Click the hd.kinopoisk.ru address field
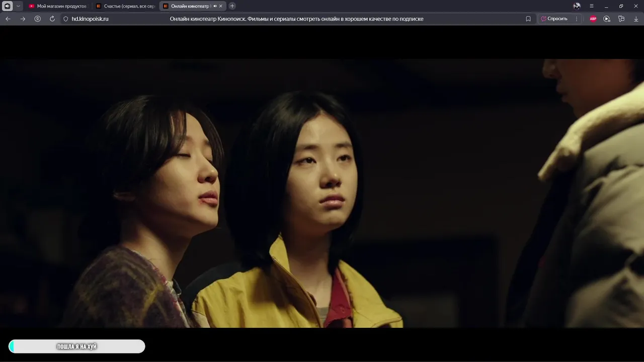 pos(90,19)
